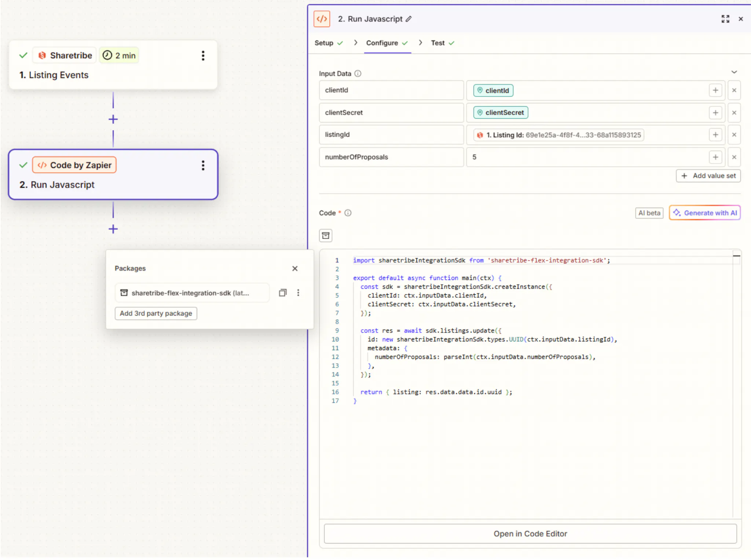This screenshot has width=751, height=560.
Task: Remove the clientSecret input row
Action: click(x=734, y=113)
